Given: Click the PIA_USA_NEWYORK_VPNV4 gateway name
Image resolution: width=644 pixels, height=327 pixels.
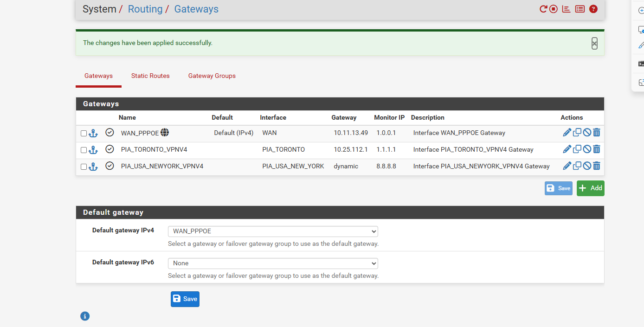Looking at the screenshot, I should point(162,167).
